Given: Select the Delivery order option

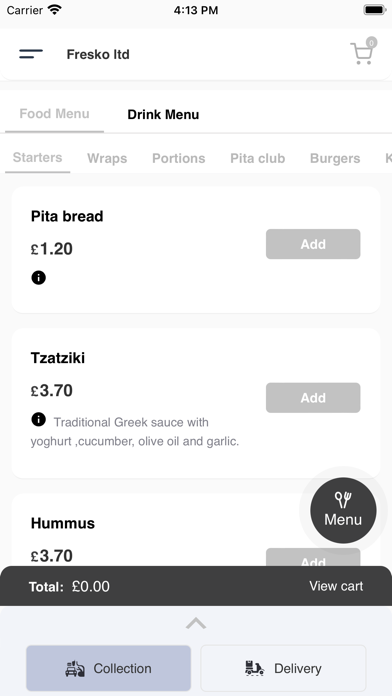Looking at the screenshot, I should 283,668.
